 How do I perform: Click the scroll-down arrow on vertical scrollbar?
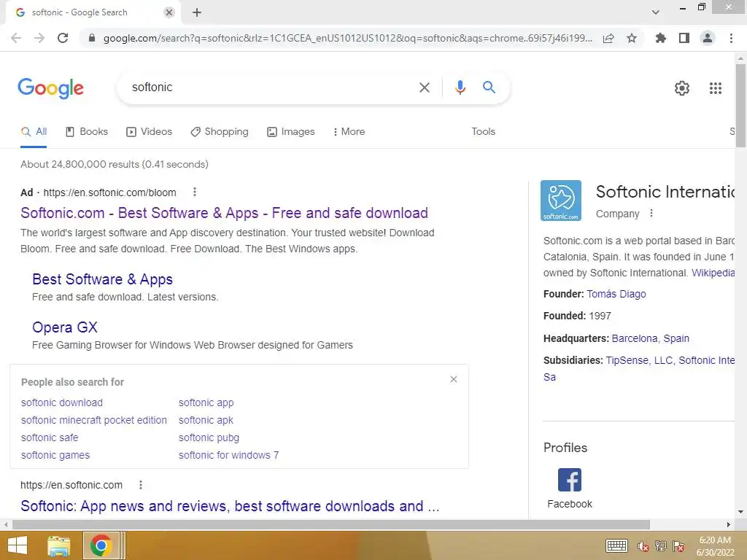(740, 512)
